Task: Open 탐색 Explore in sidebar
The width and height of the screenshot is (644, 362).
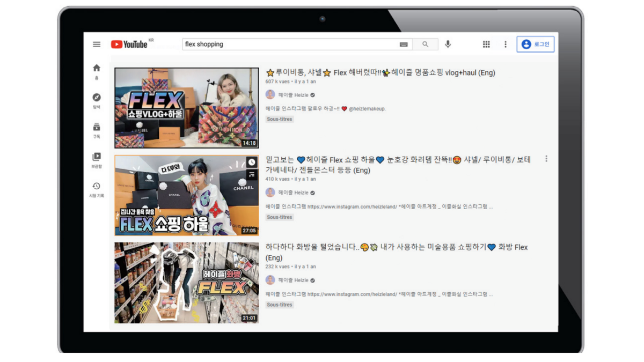Action: [x=97, y=100]
